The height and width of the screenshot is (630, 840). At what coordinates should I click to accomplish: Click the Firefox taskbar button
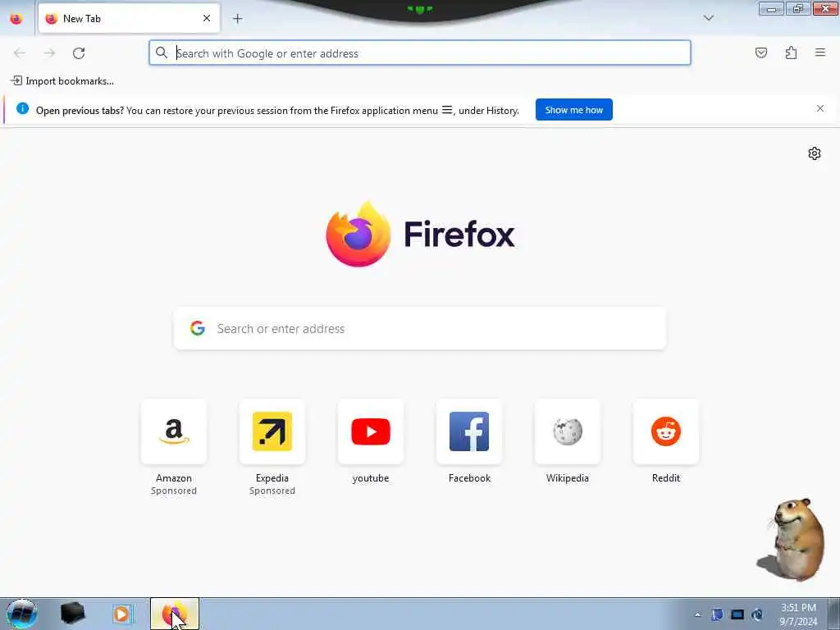[x=175, y=614]
